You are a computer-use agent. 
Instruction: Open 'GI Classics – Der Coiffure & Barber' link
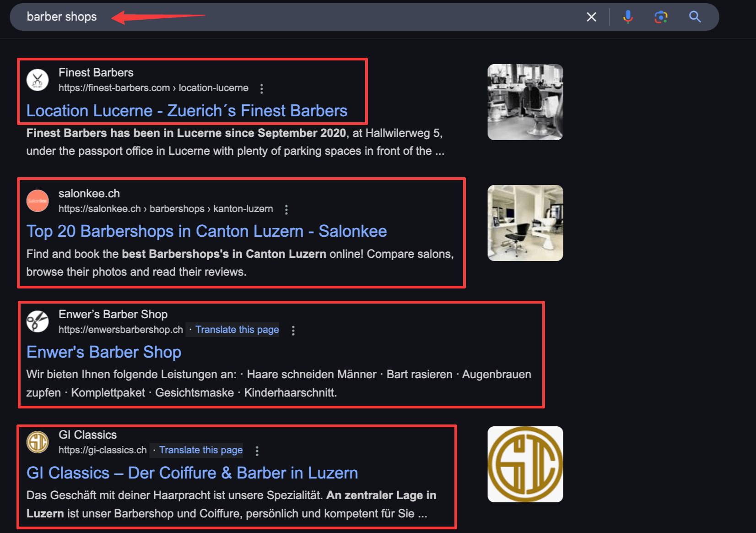coord(192,473)
